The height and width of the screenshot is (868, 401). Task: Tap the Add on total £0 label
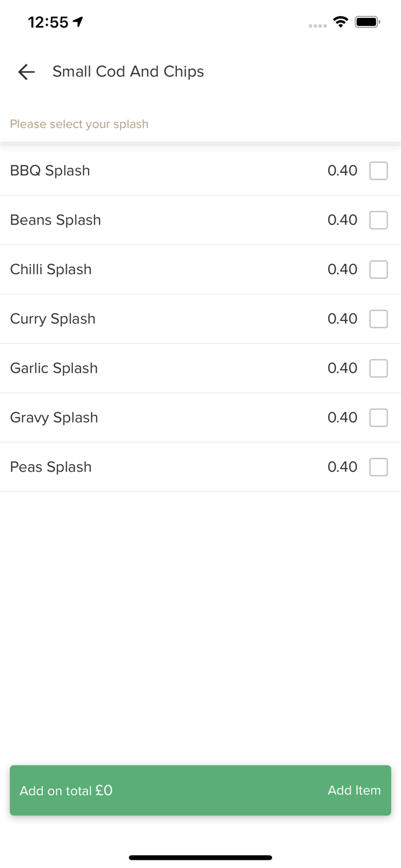[x=66, y=790]
